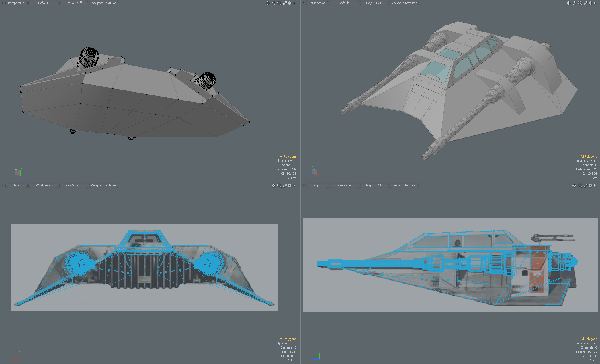Open Default shading dropdown in top-right viewport
The image size is (600, 364).
(x=344, y=3)
